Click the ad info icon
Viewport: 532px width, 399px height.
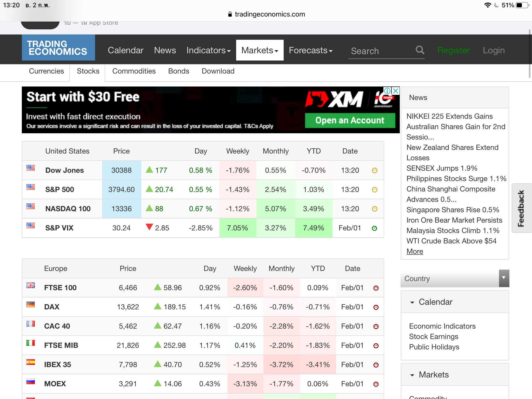pyautogui.click(x=387, y=91)
